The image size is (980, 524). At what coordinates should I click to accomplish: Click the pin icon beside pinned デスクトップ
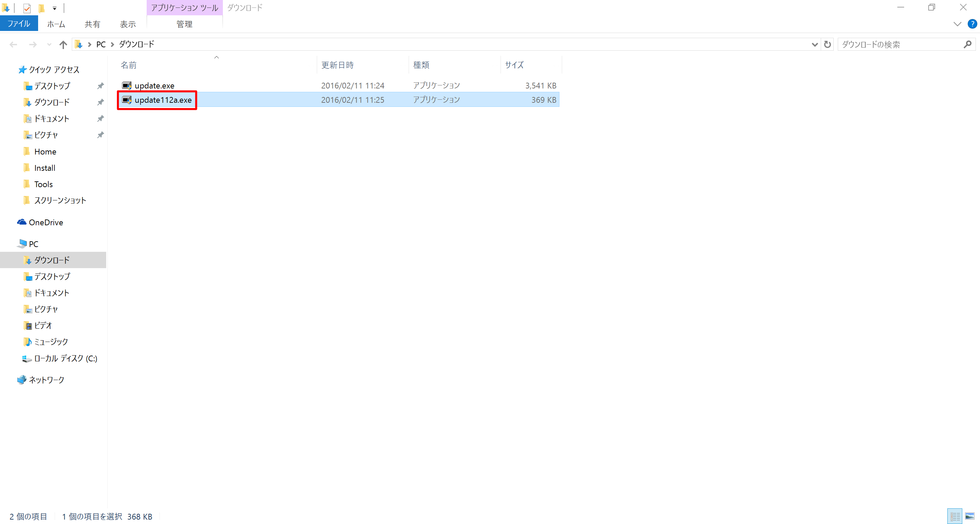click(x=100, y=86)
